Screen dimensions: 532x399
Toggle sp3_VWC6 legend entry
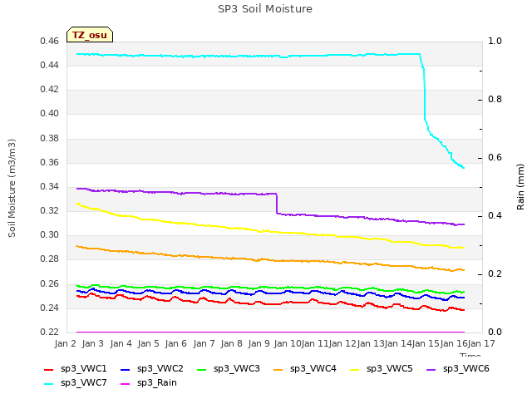[458, 369]
